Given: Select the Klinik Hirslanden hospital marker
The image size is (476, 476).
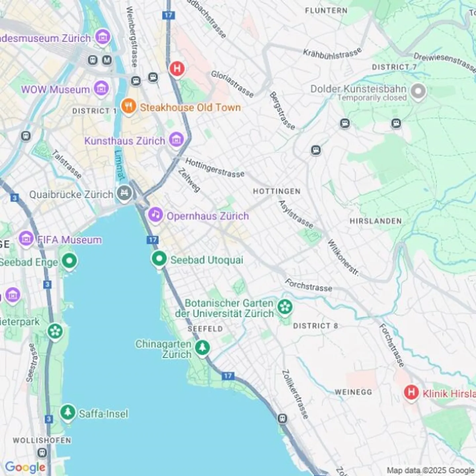Looking at the screenshot, I should [411, 393].
